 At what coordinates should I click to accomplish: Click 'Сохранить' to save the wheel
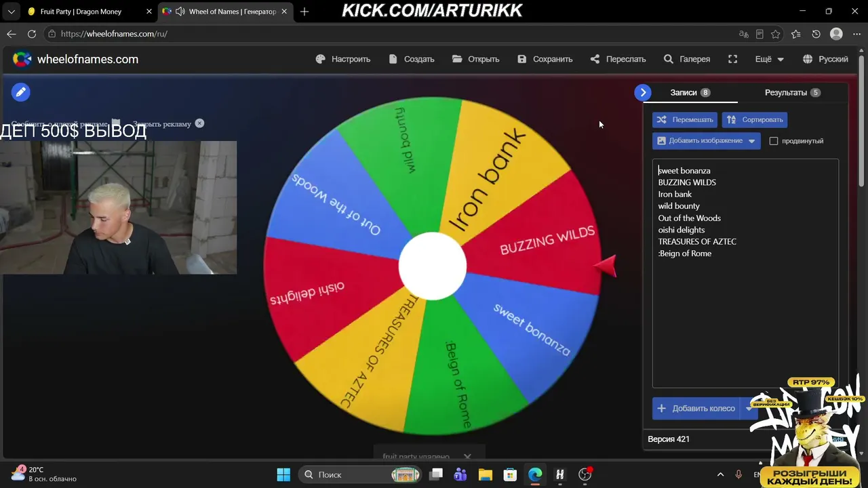545,59
